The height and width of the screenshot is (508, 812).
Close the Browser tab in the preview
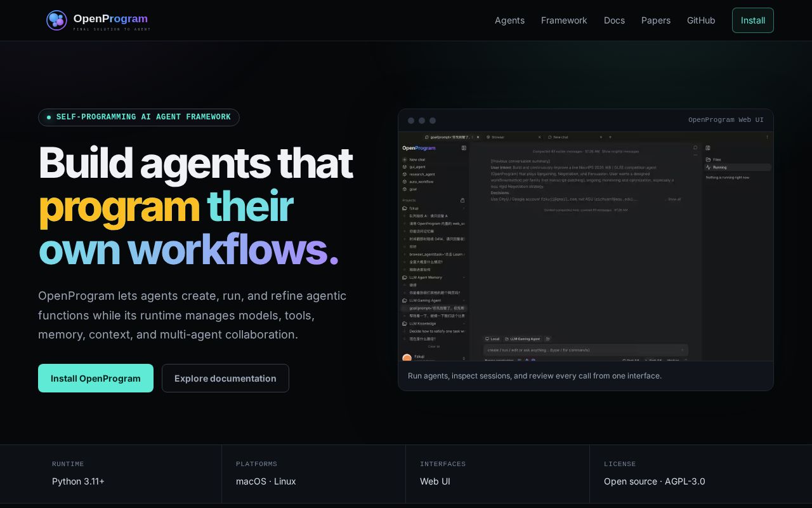pos(540,137)
